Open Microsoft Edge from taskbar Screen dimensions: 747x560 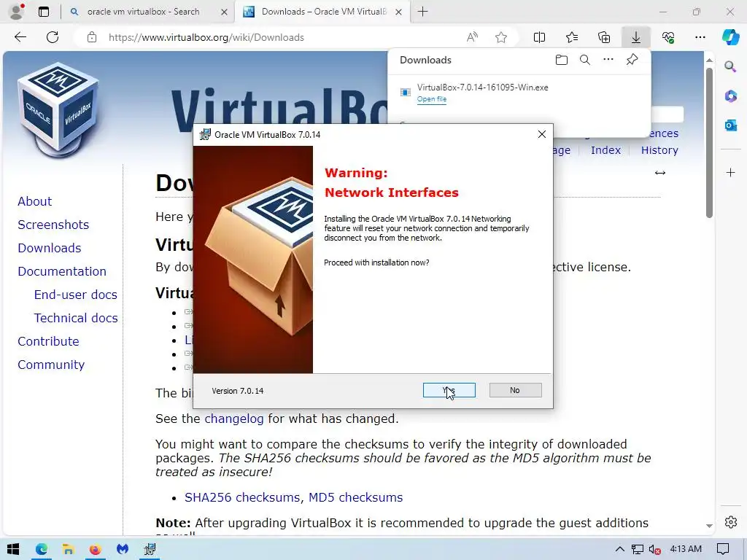[42, 549]
